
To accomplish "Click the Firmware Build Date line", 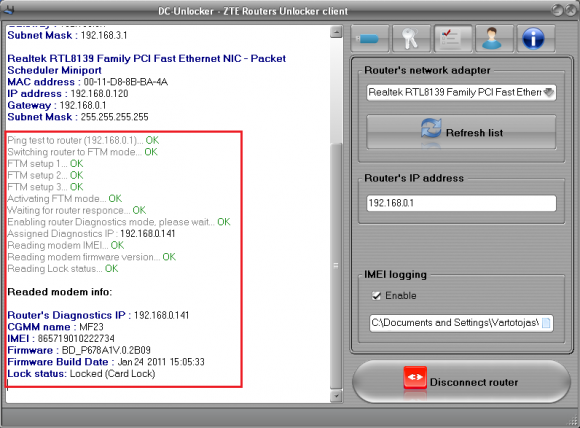I will pyautogui.click(x=106, y=362).
